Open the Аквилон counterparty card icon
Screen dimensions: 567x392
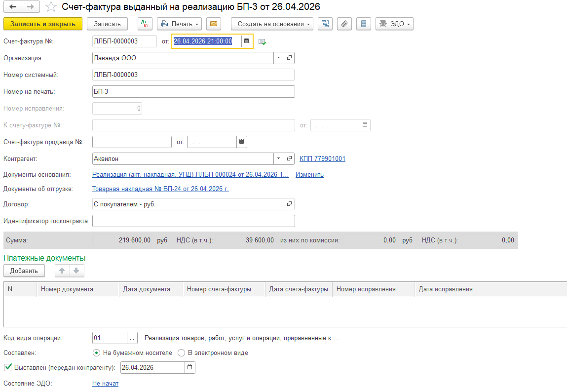289,158
